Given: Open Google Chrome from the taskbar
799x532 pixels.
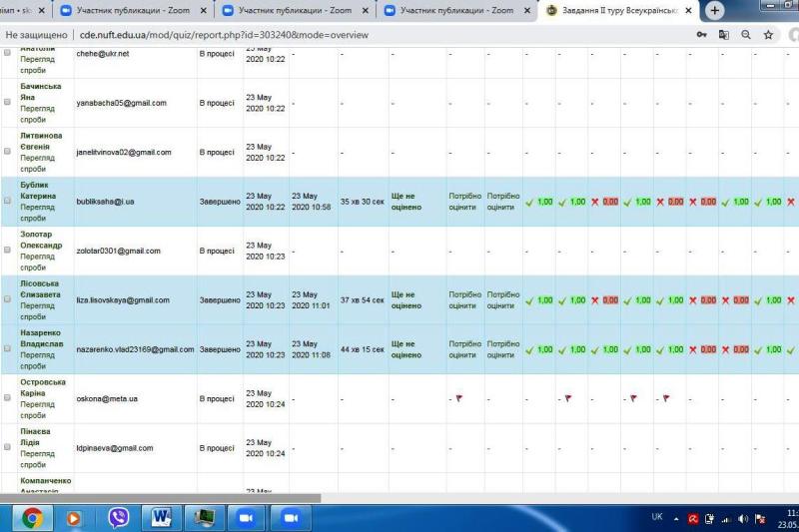Looking at the screenshot, I should [32, 518].
